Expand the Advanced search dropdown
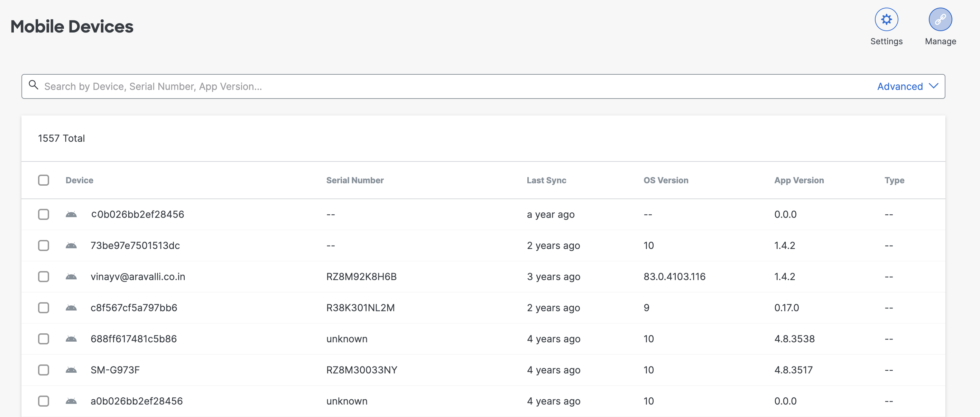This screenshot has width=980, height=417. 900,86
